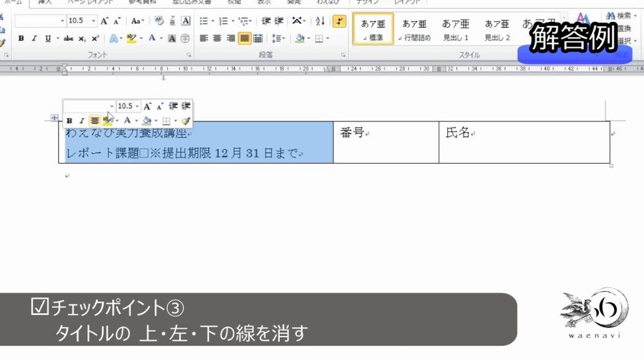This screenshot has width=644, height=361.
Task: Click the Enclose Characters circle icon
Action: click(x=186, y=38)
